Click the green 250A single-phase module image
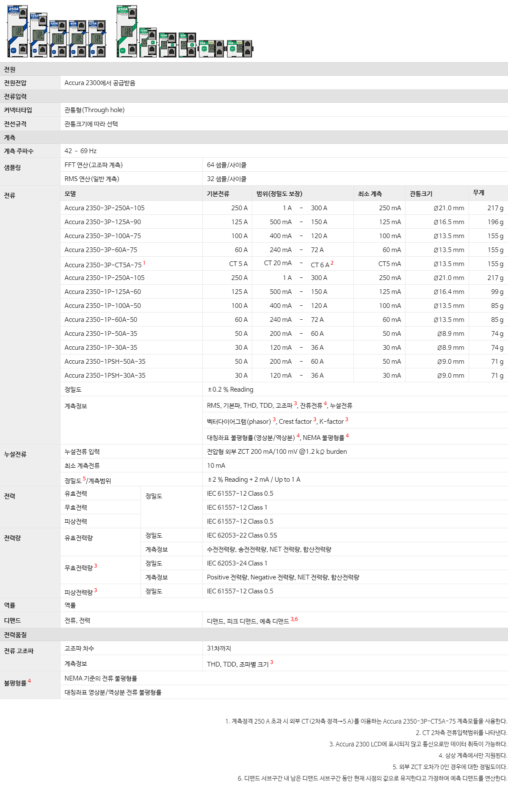 click(127, 31)
